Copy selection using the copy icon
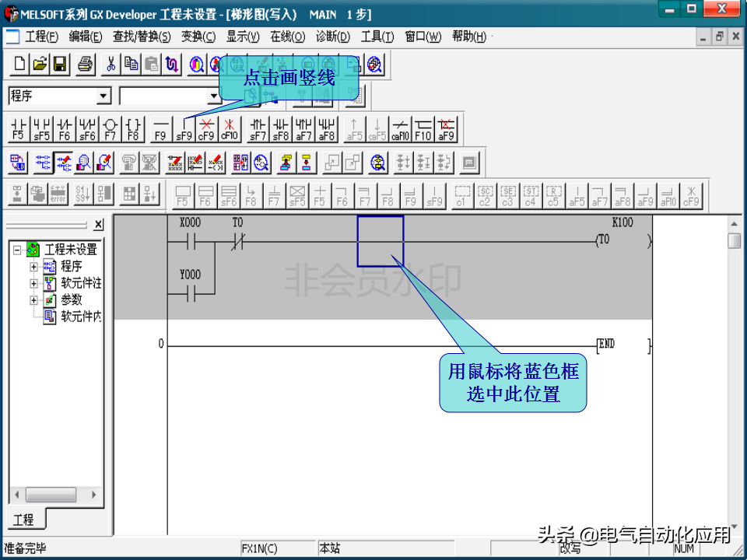Image resolution: width=747 pixels, height=560 pixels. (131, 64)
